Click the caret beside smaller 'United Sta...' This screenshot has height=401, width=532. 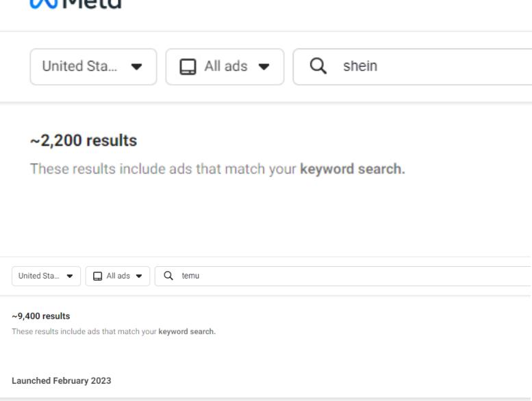tap(70, 276)
